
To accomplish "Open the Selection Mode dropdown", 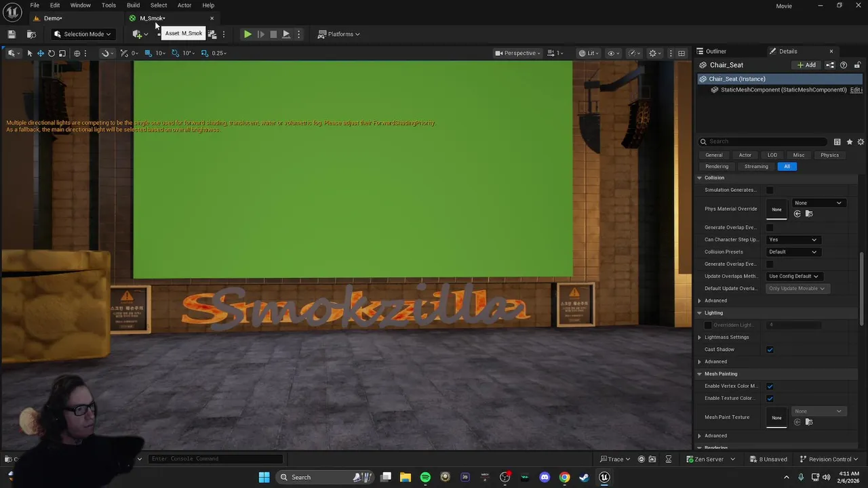I will click(83, 34).
